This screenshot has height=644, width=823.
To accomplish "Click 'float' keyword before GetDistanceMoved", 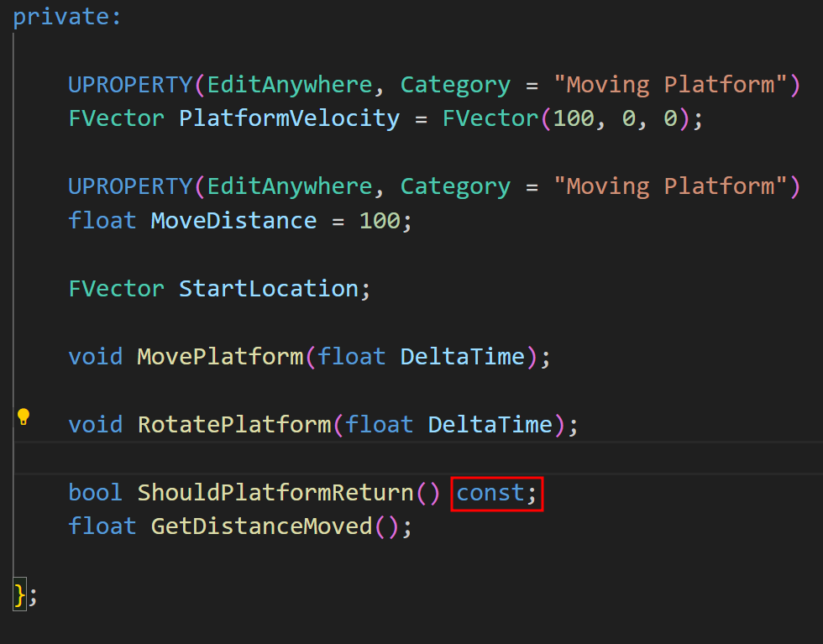I will point(102,526).
